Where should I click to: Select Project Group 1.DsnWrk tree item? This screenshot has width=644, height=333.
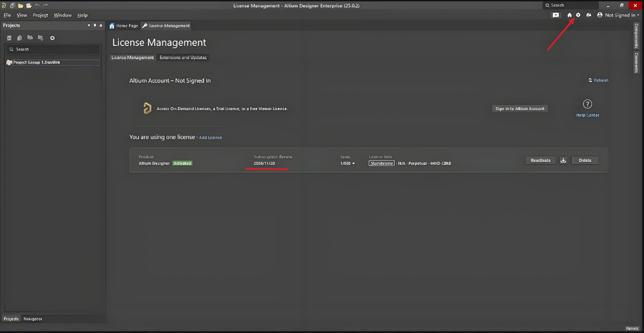coord(53,62)
